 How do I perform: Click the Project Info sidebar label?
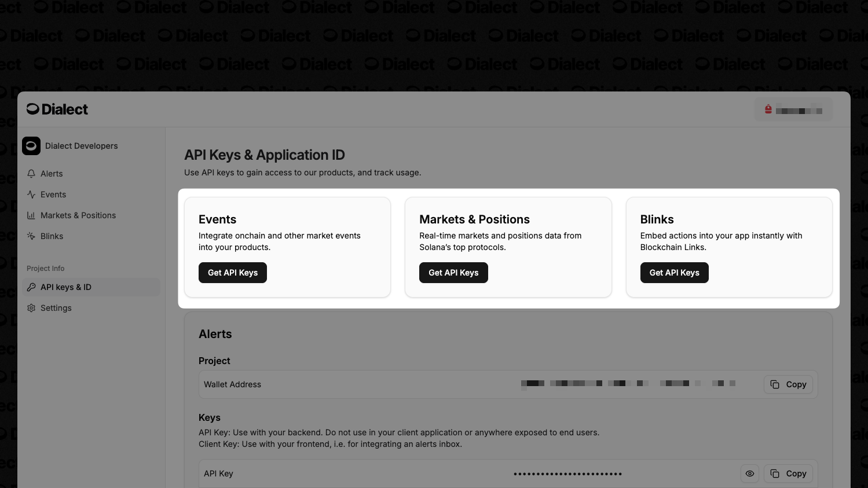pos(46,269)
